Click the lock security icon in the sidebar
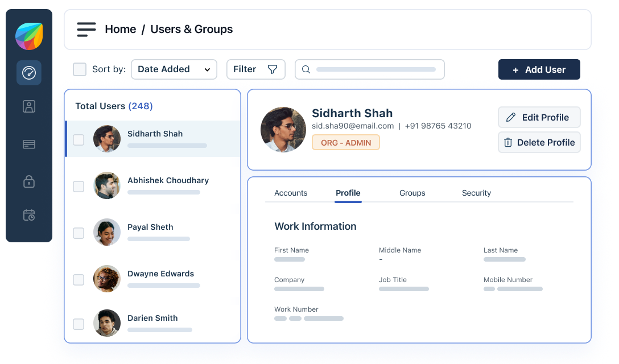This screenshot has height=364, width=619. click(29, 181)
